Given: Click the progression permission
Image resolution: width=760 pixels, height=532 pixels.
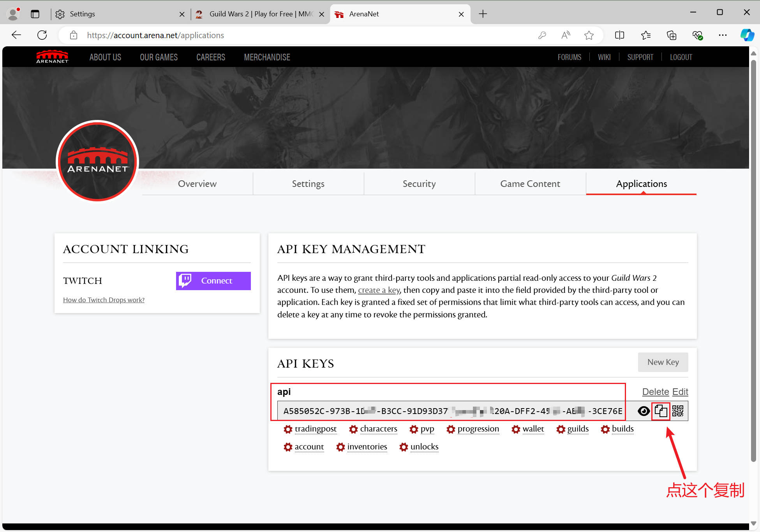Looking at the screenshot, I should [x=473, y=429].
